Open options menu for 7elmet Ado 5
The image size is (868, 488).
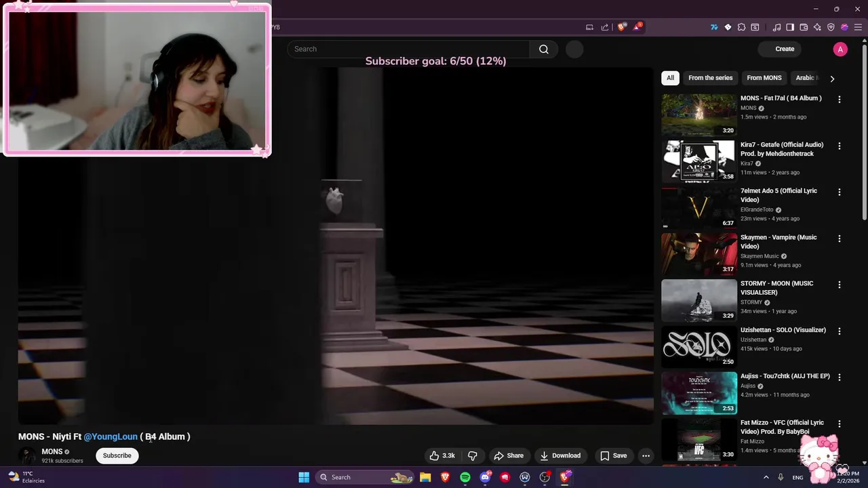[839, 192]
